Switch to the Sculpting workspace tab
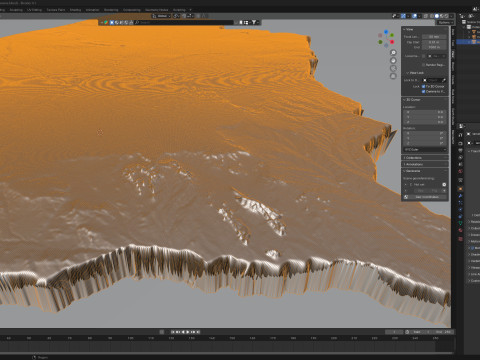 pos(16,10)
